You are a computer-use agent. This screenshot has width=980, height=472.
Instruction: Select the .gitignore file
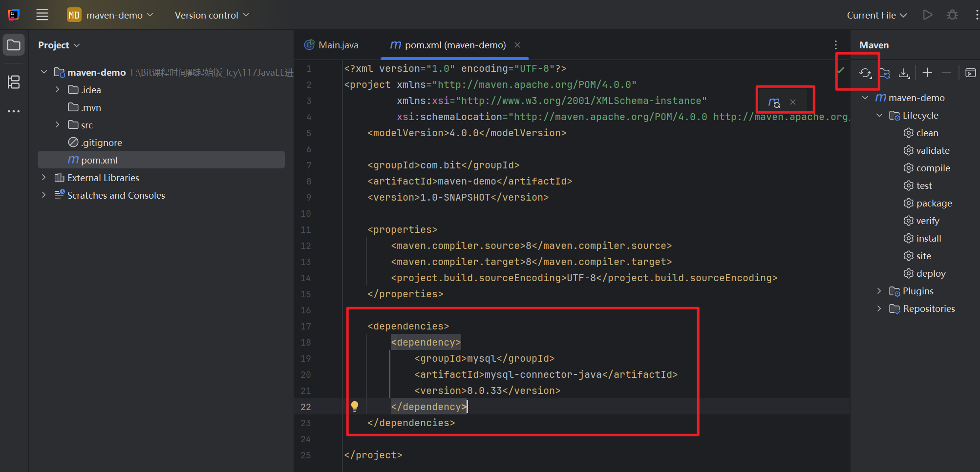tap(95, 143)
